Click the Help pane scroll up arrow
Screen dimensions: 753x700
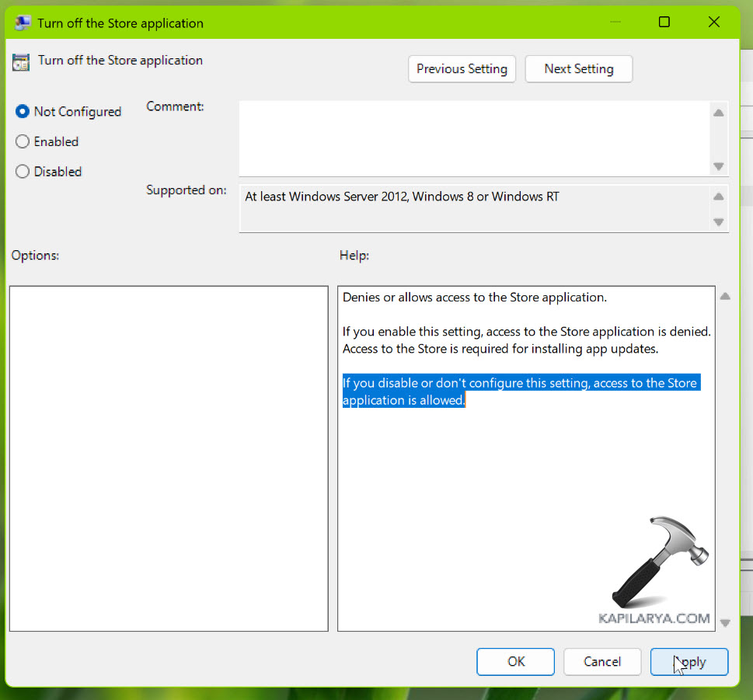click(725, 297)
